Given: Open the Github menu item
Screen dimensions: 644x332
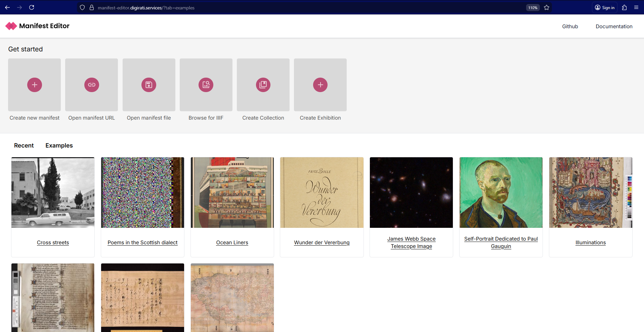Looking at the screenshot, I should tap(570, 26).
